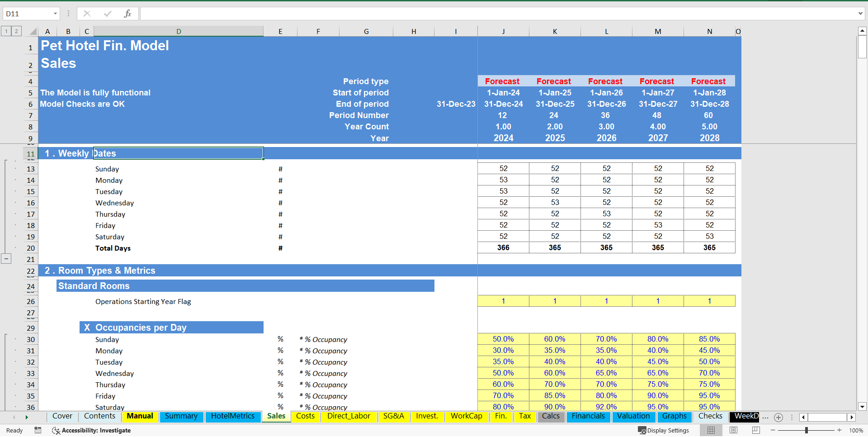Select Total Days 366 cell
The width and height of the screenshot is (868, 437).
coord(503,247)
